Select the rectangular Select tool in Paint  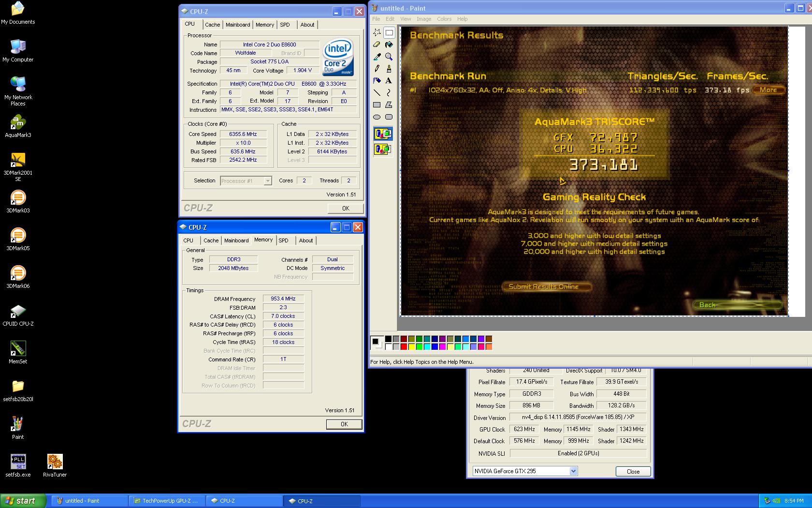tap(389, 32)
